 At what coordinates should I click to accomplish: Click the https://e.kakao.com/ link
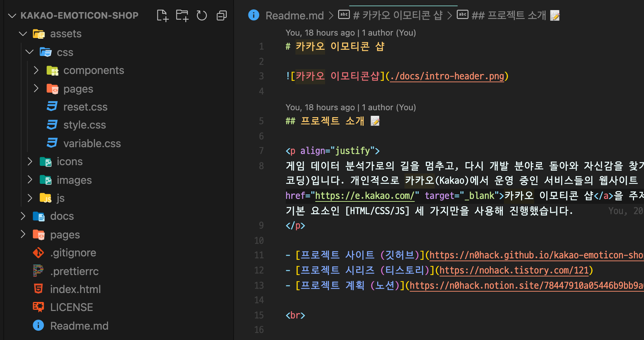[x=364, y=196]
